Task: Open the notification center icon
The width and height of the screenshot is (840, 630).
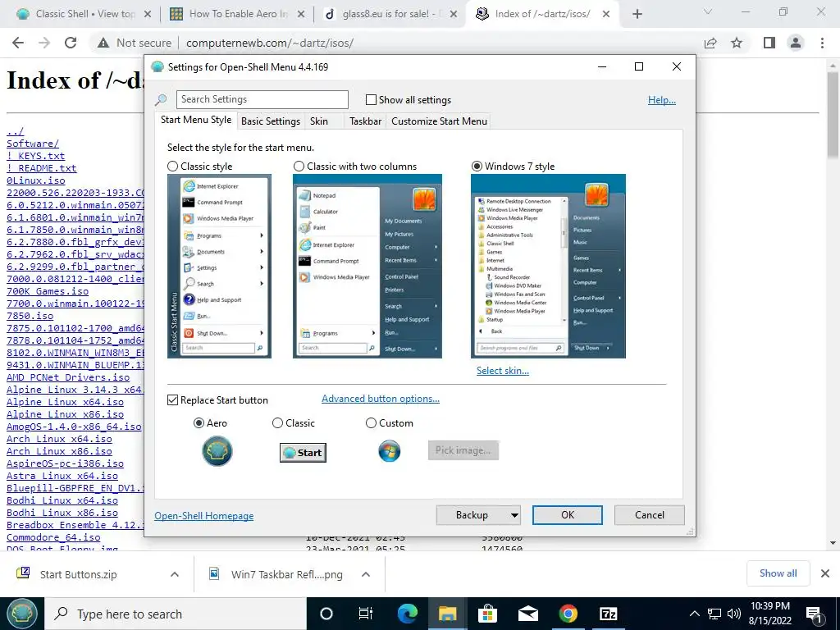Action: tap(815, 614)
